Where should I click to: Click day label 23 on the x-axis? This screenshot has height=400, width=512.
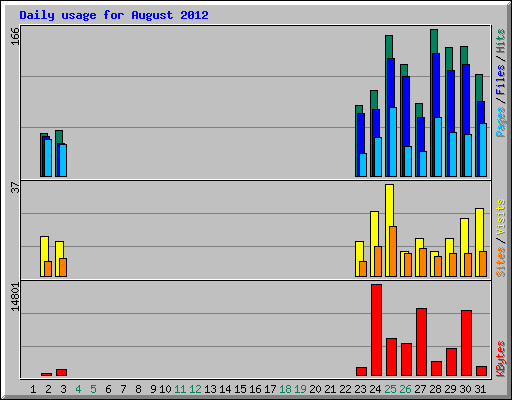[360, 389]
